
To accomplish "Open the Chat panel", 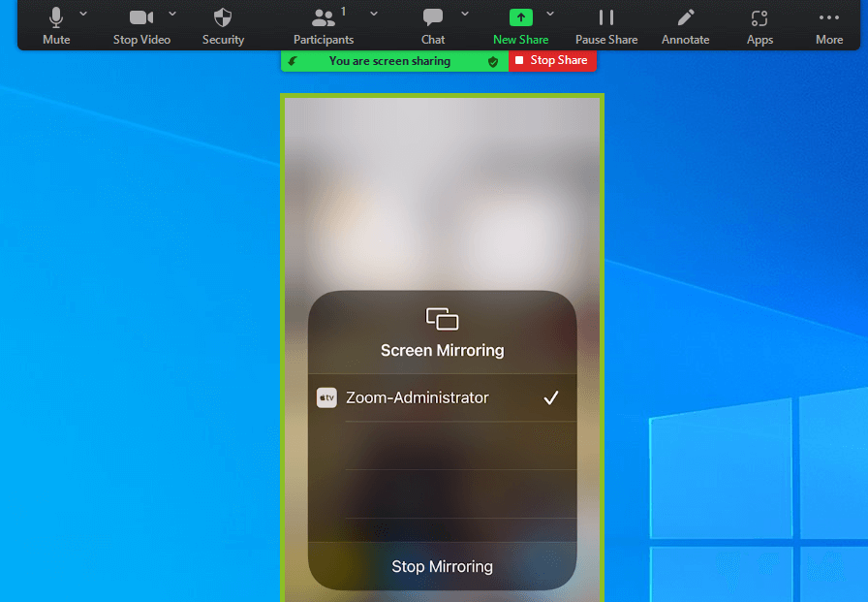I will click(x=433, y=25).
